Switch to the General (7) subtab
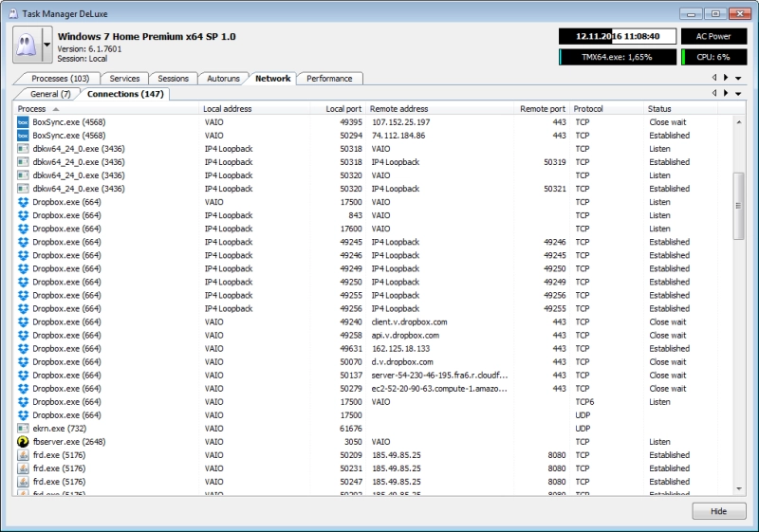The height and width of the screenshot is (532, 759). point(50,94)
